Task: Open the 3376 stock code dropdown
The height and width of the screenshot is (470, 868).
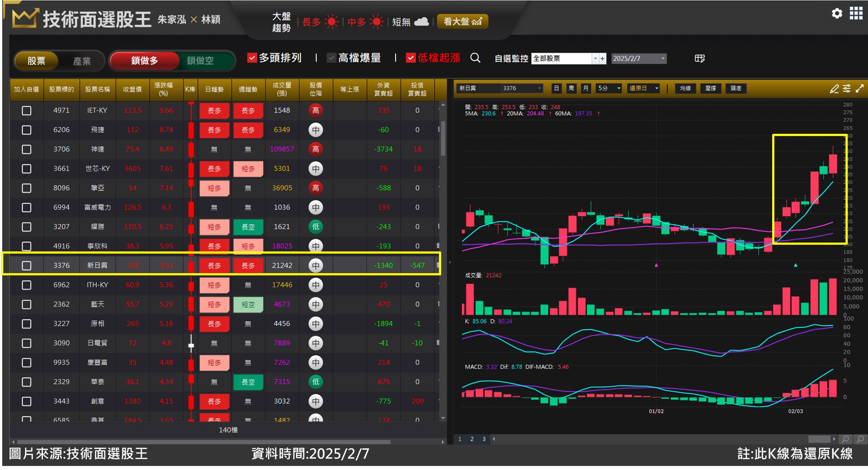Action: (539, 88)
